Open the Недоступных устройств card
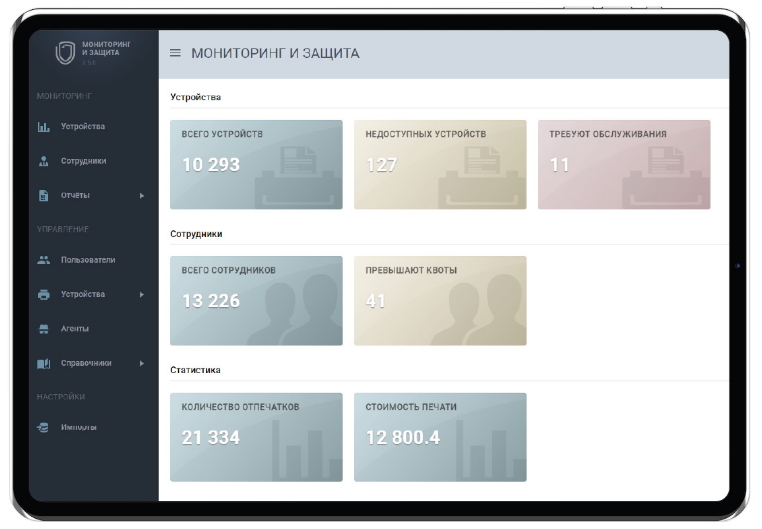Screen dimensions: 762x529 (x=440, y=165)
